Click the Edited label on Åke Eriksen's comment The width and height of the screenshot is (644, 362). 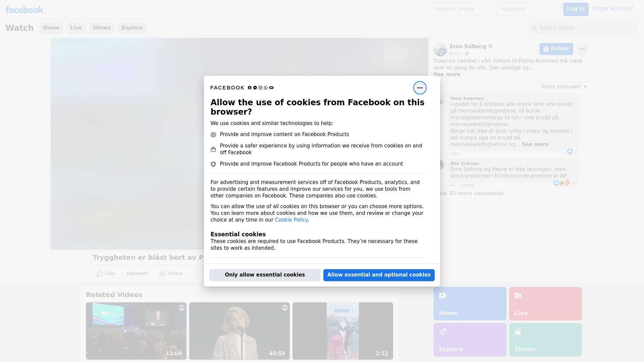click(467, 185)
